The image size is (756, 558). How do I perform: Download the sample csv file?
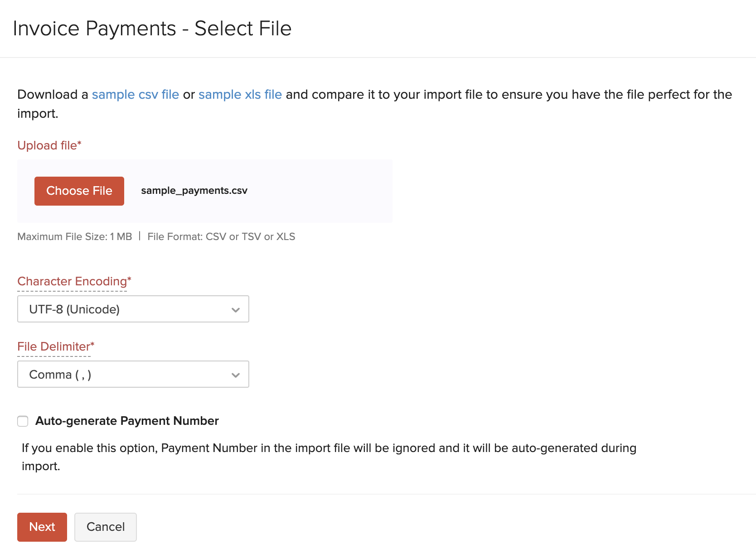(x=135, y=94)
